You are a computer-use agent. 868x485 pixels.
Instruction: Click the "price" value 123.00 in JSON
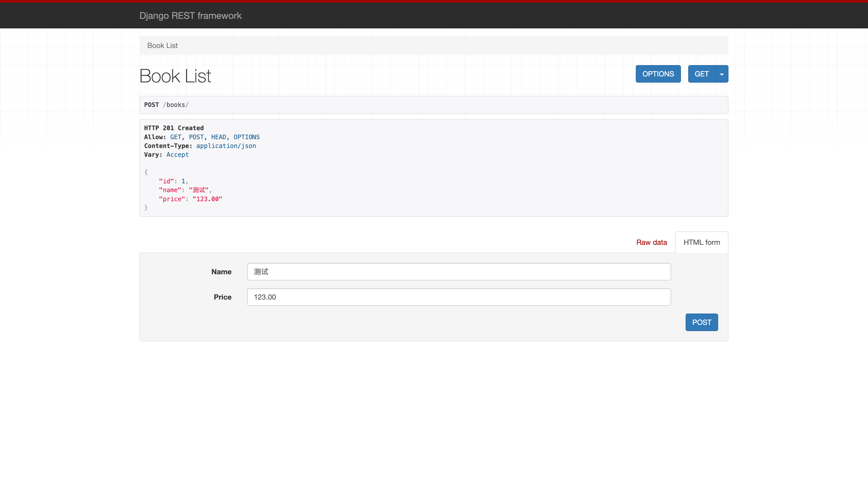[x=207, y=199]
